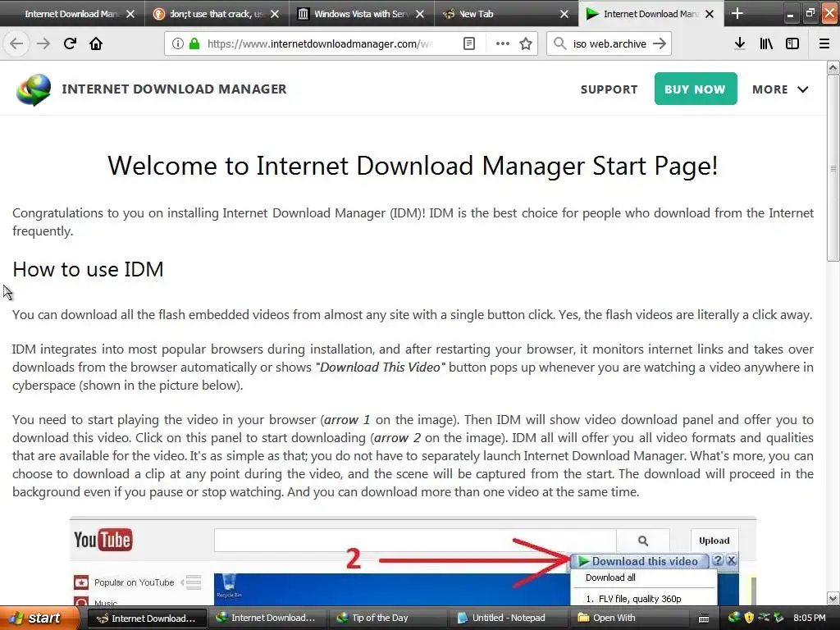Viewport: 840px width, 630px height.
Task: Click the YouTube Upload button
Action: [714, 541]
